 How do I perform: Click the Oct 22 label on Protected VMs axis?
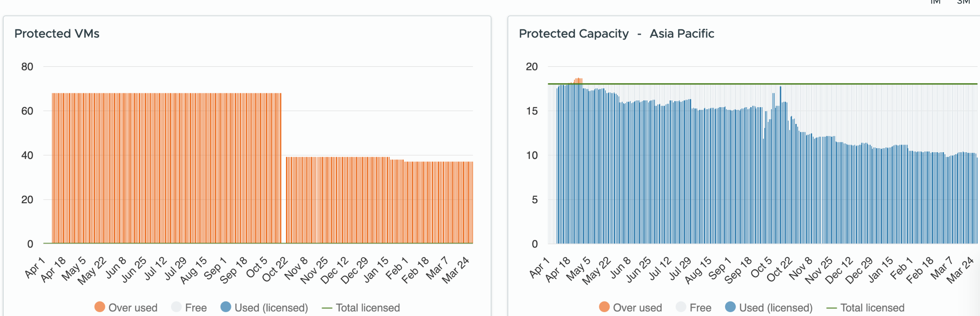click(x=275, y=269)
